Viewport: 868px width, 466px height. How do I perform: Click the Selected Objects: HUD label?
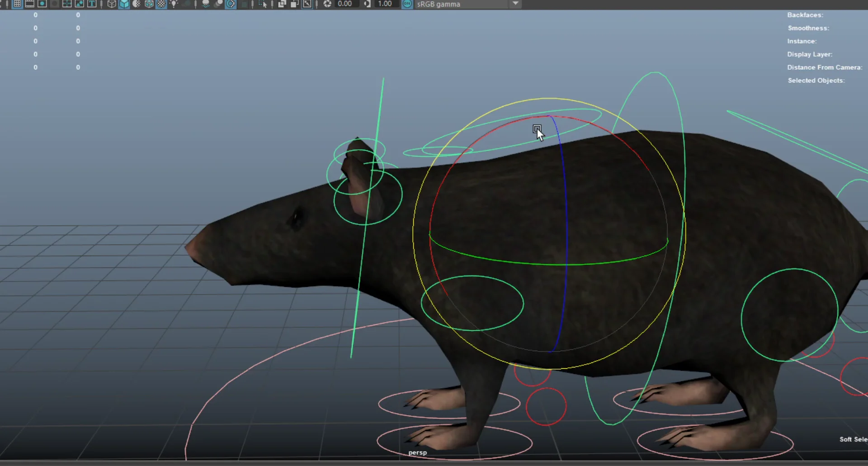coord(816,81)
